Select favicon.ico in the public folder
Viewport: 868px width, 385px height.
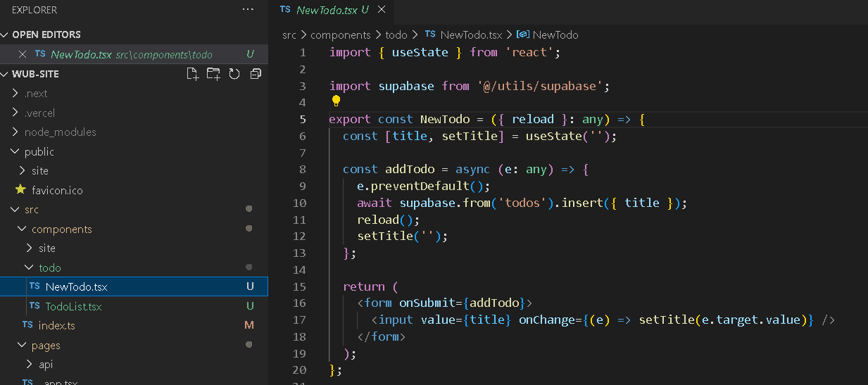[x=57, y=191]
